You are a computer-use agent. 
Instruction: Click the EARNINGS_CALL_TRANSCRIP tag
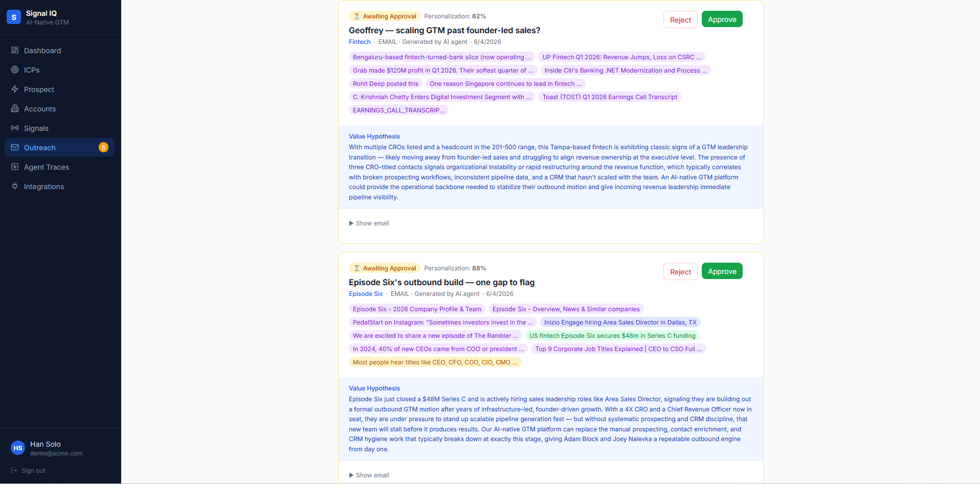398,110
